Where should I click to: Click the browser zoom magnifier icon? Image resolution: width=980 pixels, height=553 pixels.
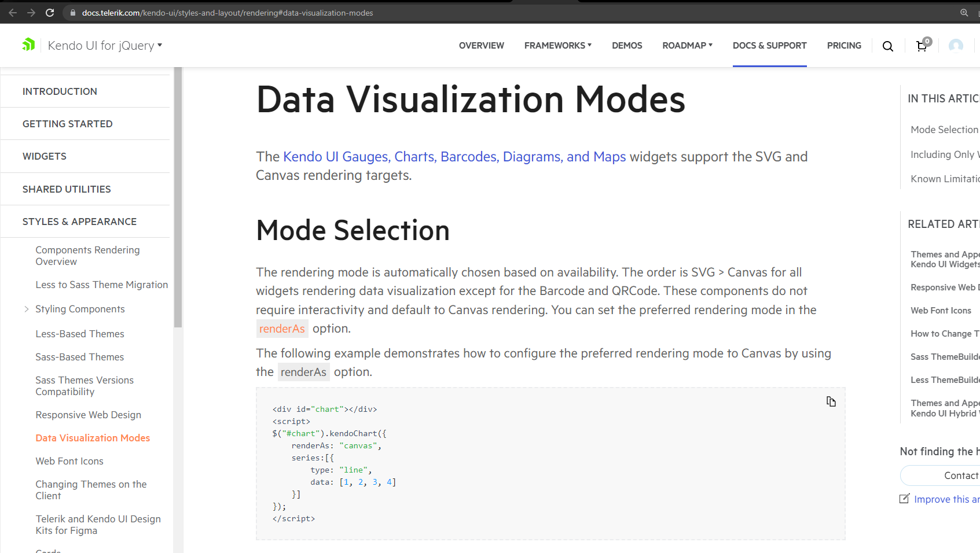coord(964,12)
